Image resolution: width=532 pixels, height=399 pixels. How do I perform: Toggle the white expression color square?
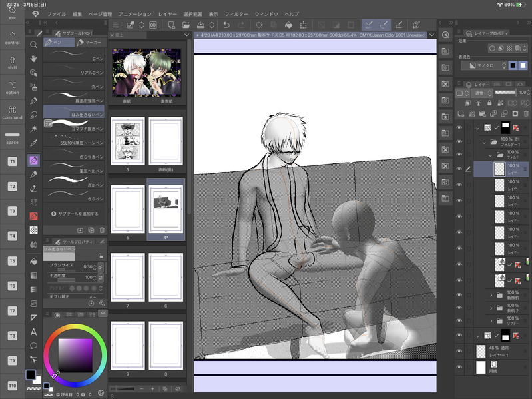(x=523, y=65)
